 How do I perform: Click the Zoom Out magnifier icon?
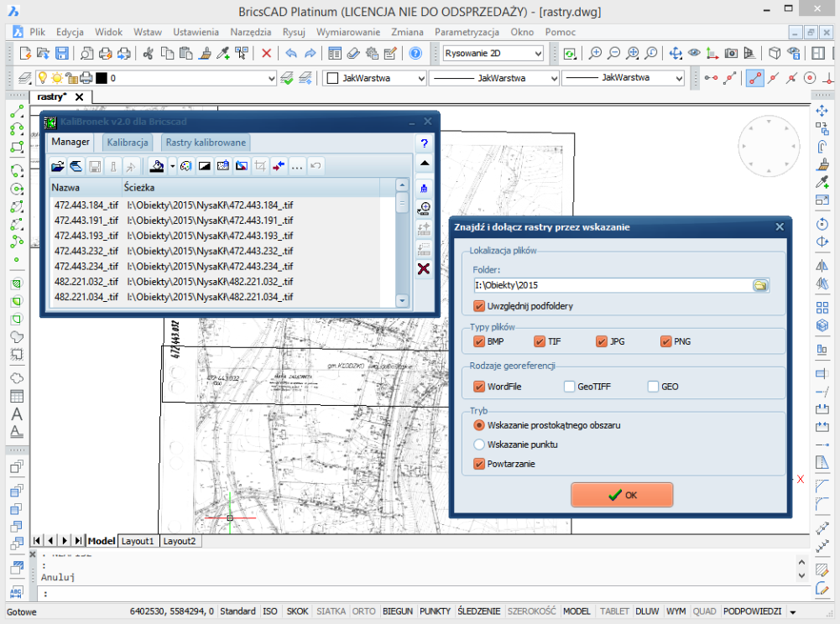pyautogui.click(x=614, y=53)
